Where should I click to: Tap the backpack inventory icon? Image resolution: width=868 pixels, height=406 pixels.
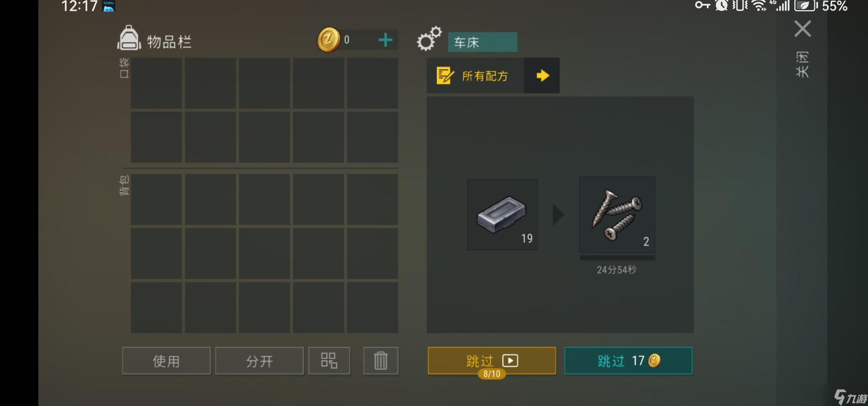pyautogui.click(x=129, y=38)
